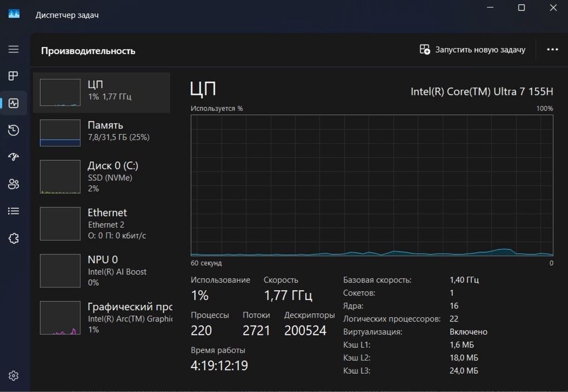Minimize the Task Manager window
Image resolution: width=568 pixels, height=392 pixels.
pyautogui.click(x=490, y=7)
